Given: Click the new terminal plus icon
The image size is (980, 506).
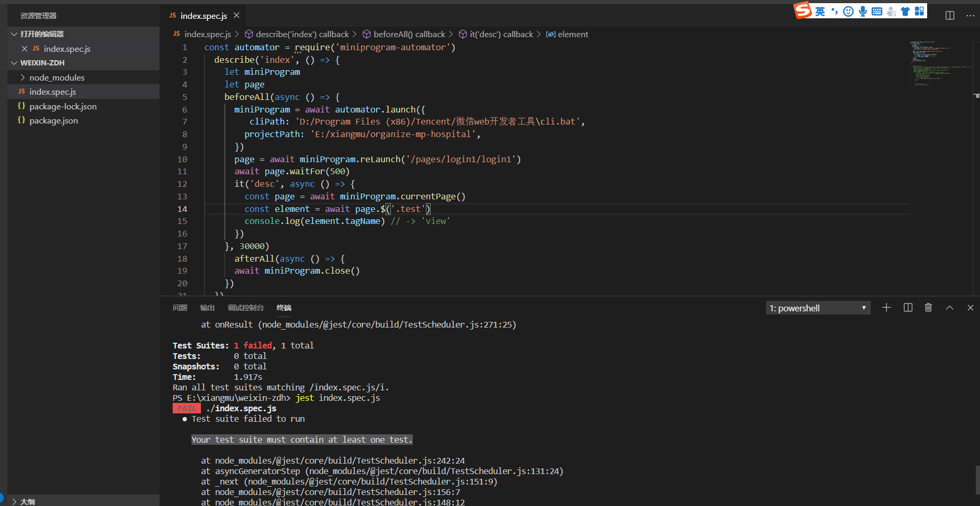Looking at the screenshot, I should tap(886, 308).
